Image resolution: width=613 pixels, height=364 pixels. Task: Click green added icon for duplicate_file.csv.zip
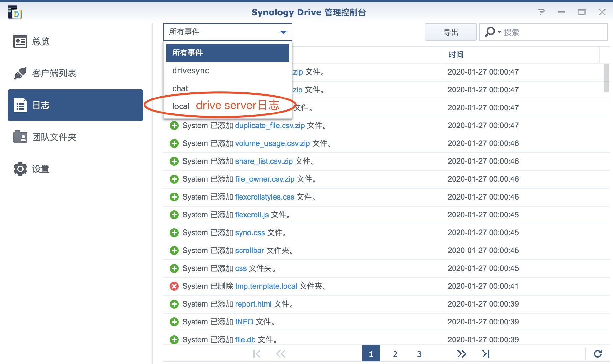(x=174, y=126)
